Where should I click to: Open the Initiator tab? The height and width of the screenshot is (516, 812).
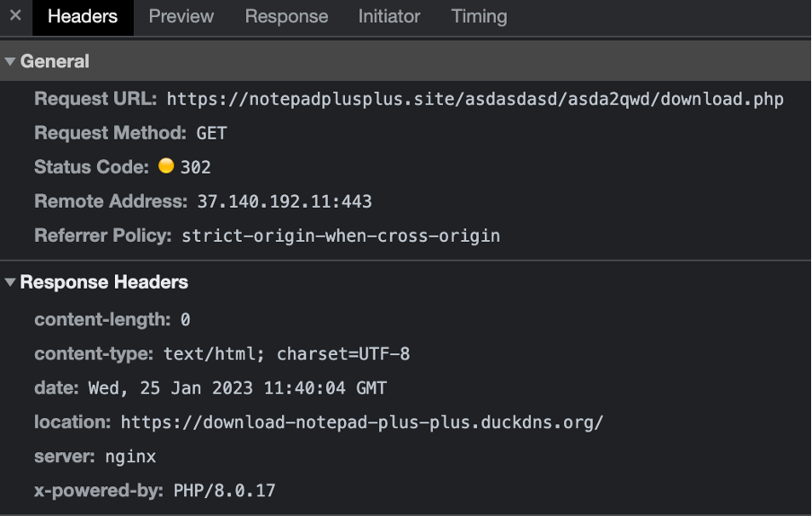click(x=389, y=16)
